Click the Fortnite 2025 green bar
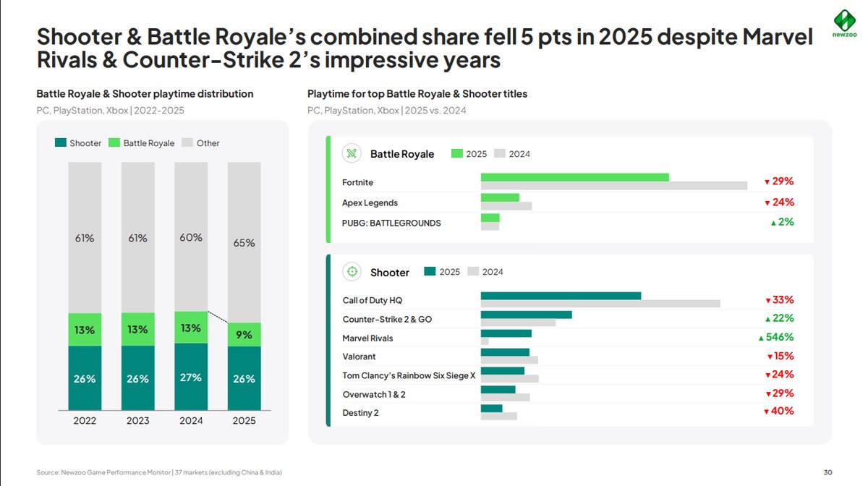The image size is (868, 486). pos(574,177)
